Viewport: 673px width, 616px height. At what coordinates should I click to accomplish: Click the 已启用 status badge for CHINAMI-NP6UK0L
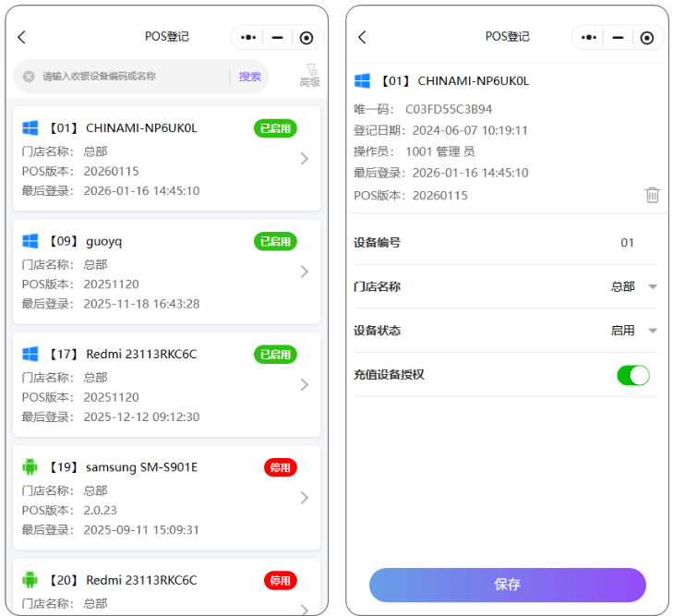point(275,128)
